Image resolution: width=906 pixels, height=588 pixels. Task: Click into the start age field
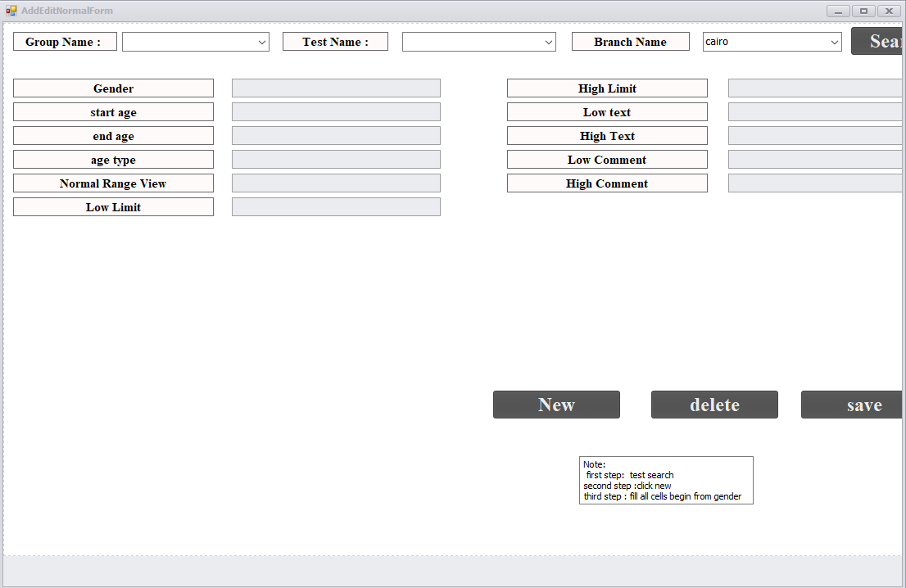click(x=336, y=112)
